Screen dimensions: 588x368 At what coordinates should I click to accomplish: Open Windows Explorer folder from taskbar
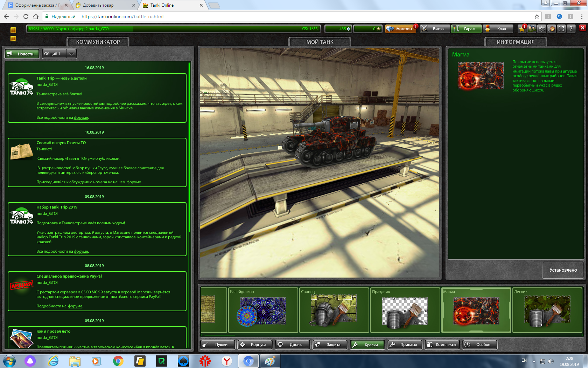coord(75,361)
